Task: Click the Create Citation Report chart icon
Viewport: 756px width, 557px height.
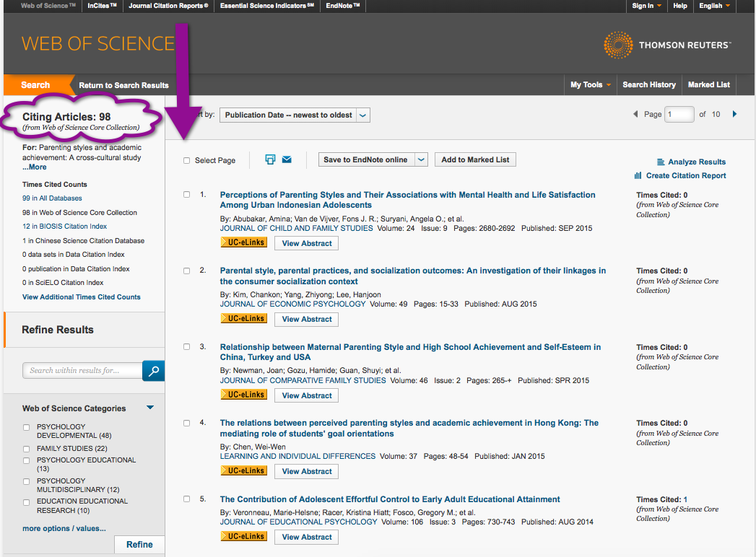Action: (638, 176)
